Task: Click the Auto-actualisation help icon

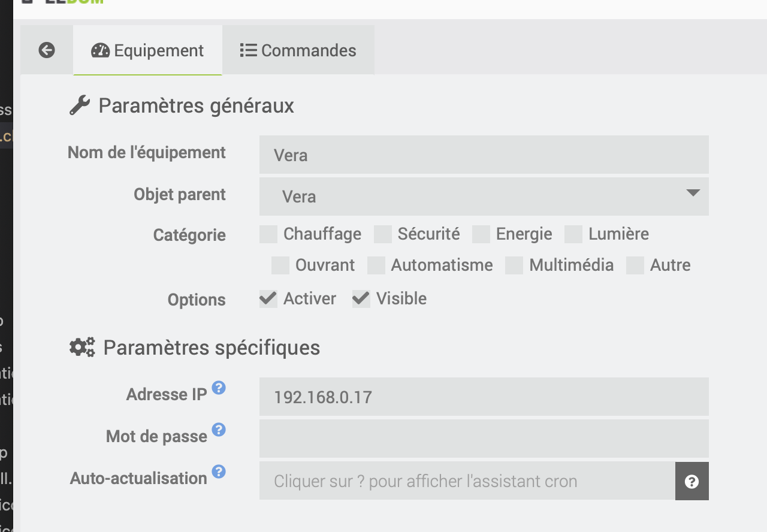Action: coord(219,471)
